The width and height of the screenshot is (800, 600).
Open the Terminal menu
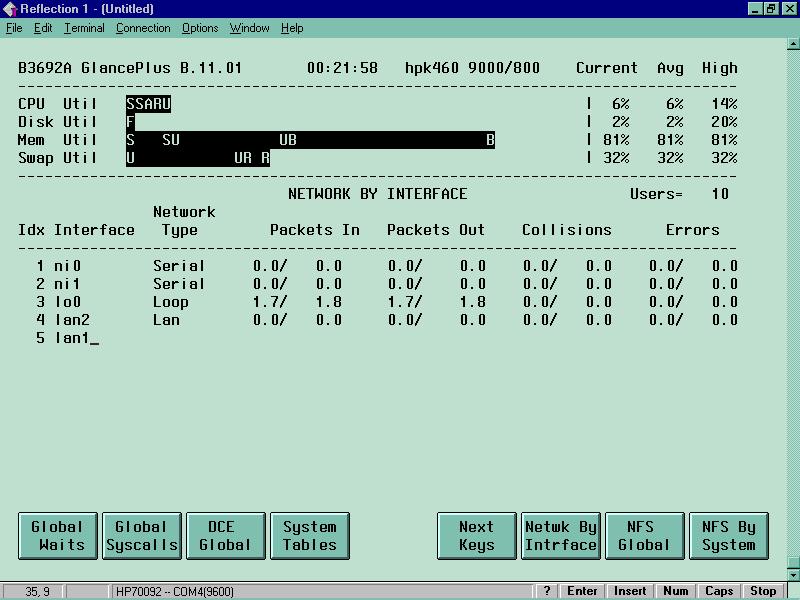pyautogui.click(x=84, y=28)
